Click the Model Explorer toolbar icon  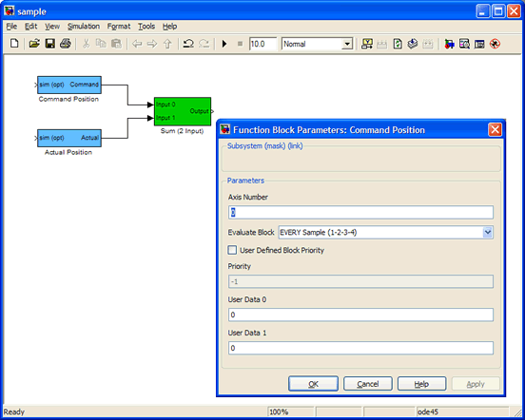(x=464, y=44)
